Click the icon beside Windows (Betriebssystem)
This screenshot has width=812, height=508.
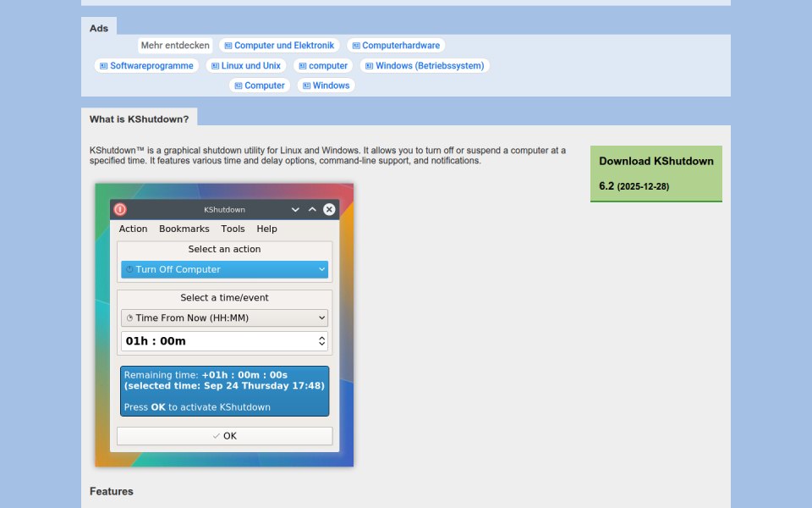coord(370,66)
